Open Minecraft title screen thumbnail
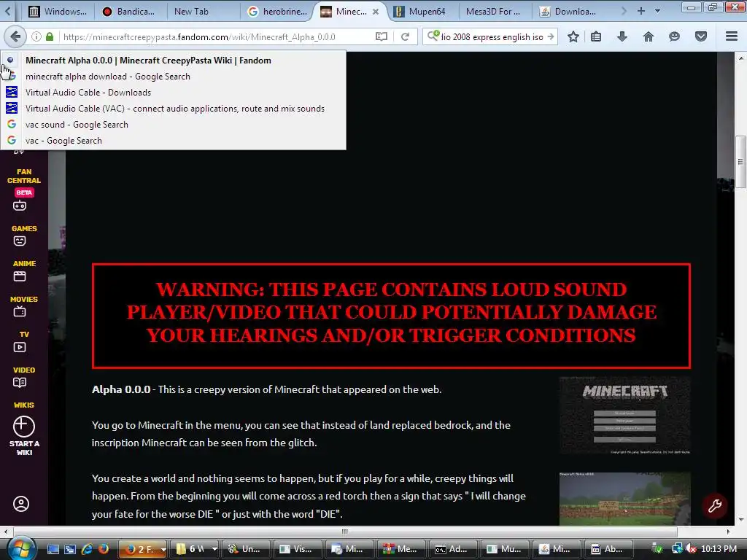 [624, 415]
